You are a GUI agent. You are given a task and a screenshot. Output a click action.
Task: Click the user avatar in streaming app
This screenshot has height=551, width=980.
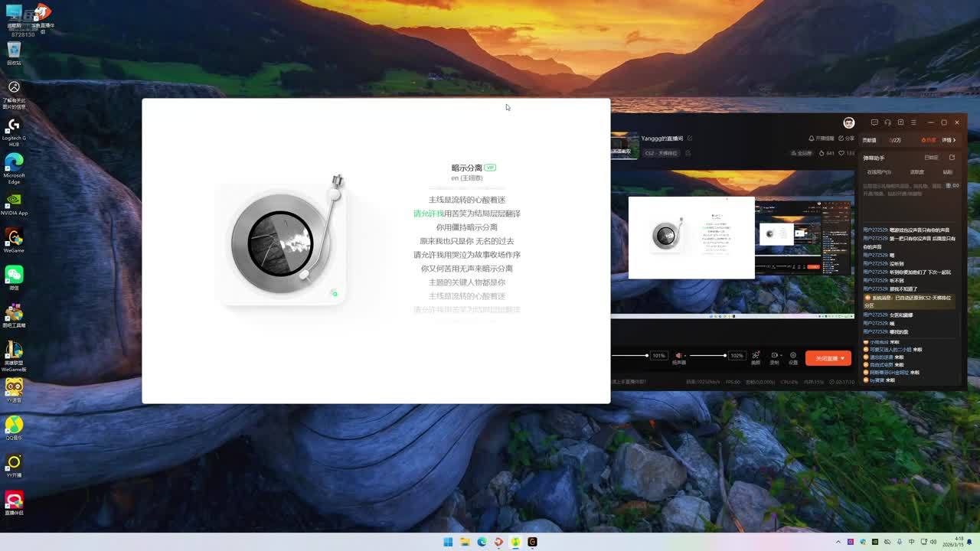pos(848,122)
